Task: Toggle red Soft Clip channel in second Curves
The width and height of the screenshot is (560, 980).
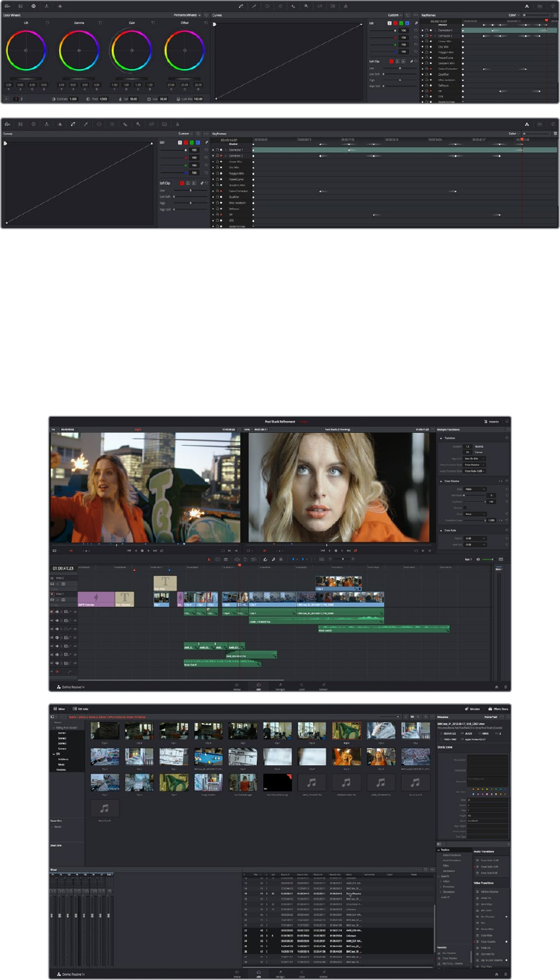Action: pos(182,182)
